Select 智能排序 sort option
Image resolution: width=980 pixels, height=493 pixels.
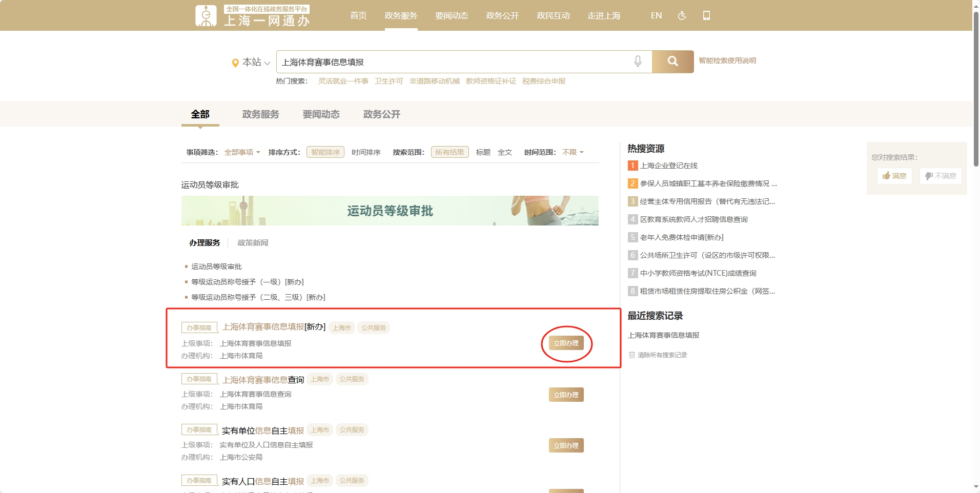(325, 152)
